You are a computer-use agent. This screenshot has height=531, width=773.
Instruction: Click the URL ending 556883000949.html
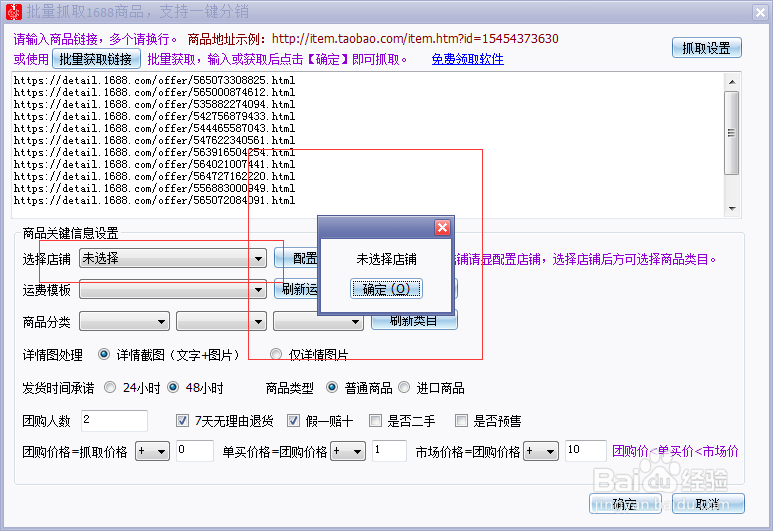point(154,188)
